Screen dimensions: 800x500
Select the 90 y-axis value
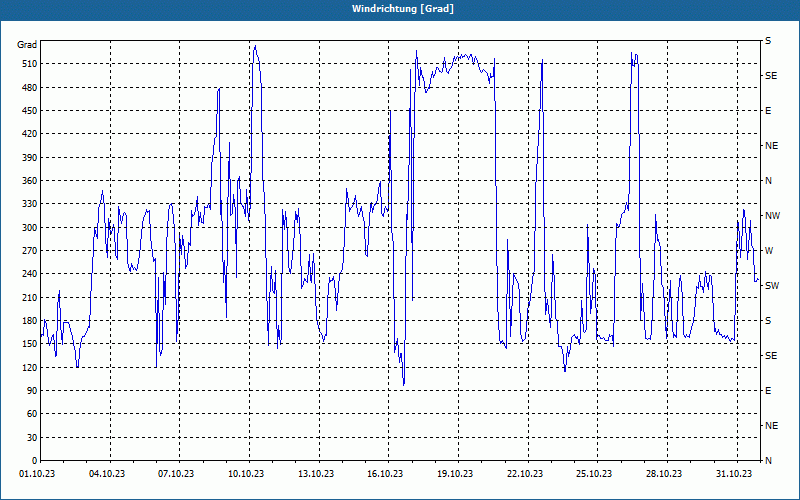tap(31, 391)
